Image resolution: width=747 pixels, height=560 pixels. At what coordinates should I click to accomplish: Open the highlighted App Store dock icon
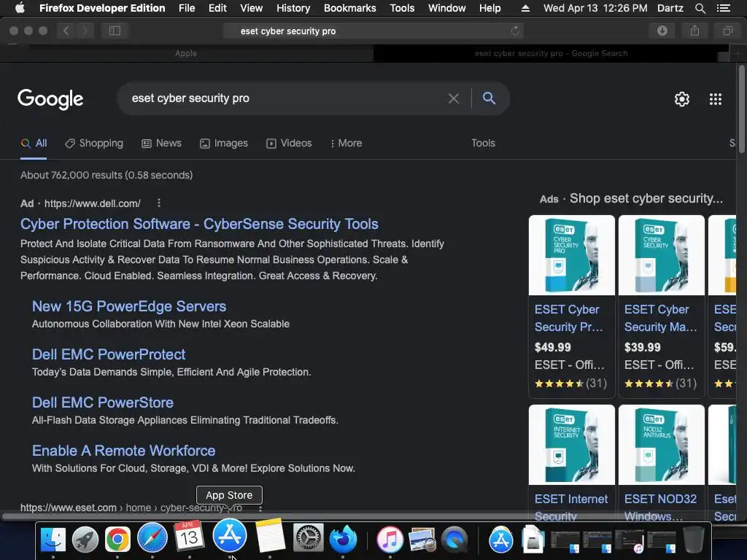point(230,536)
